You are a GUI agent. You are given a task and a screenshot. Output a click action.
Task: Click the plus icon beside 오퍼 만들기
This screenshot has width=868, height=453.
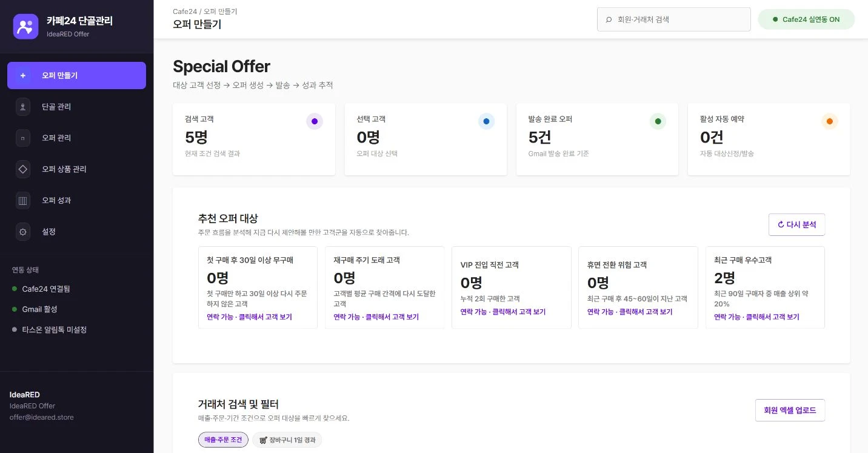click(23, 76)
